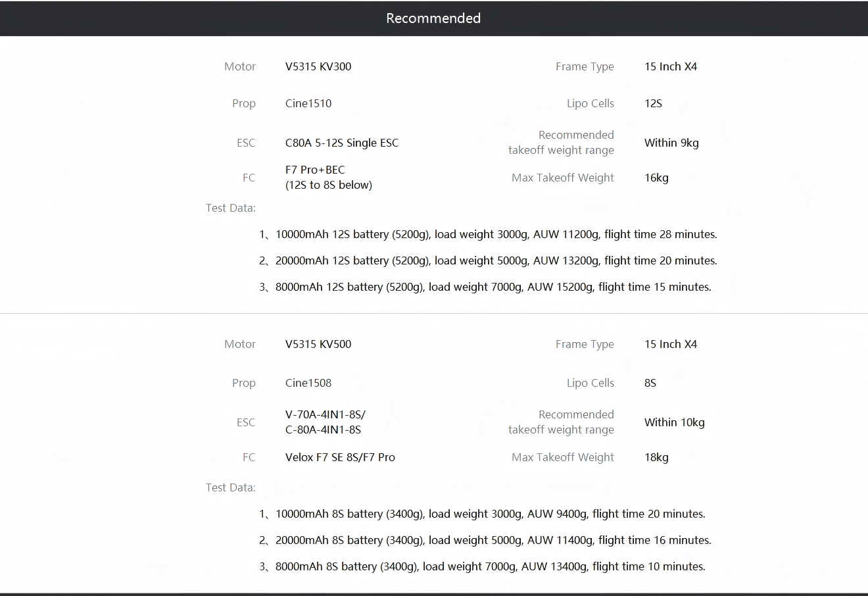Click the test line with 28 minutes flight time

[x=488, y=234]
